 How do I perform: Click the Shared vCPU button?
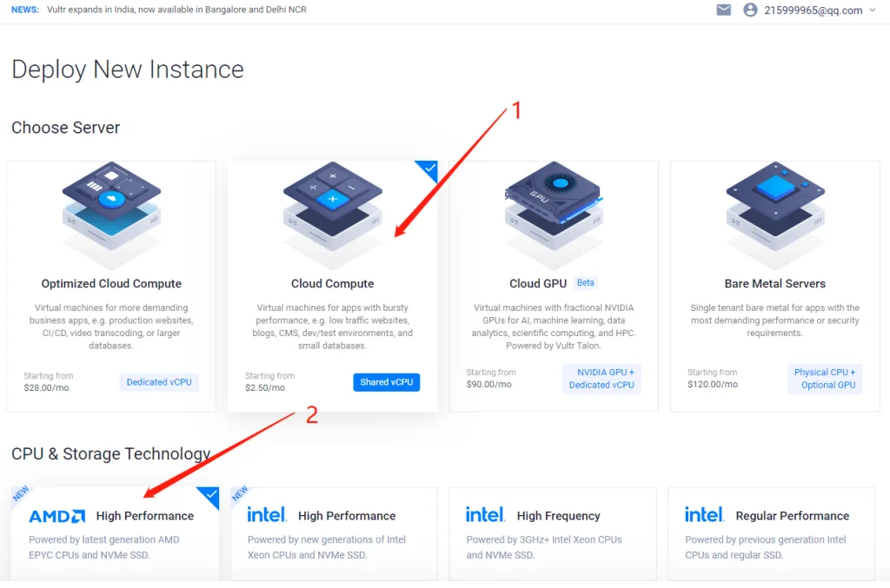pyautogui.click(x=387, y=382)
